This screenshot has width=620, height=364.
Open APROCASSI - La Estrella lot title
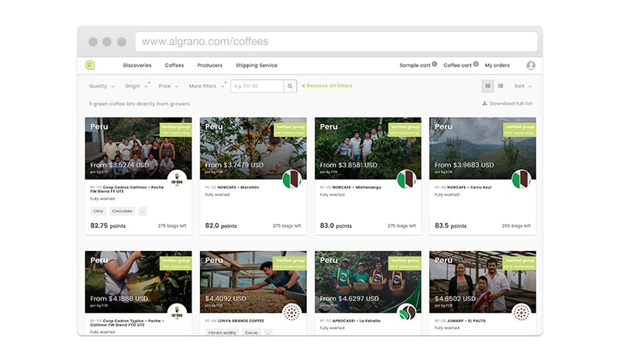pos(350,321)
